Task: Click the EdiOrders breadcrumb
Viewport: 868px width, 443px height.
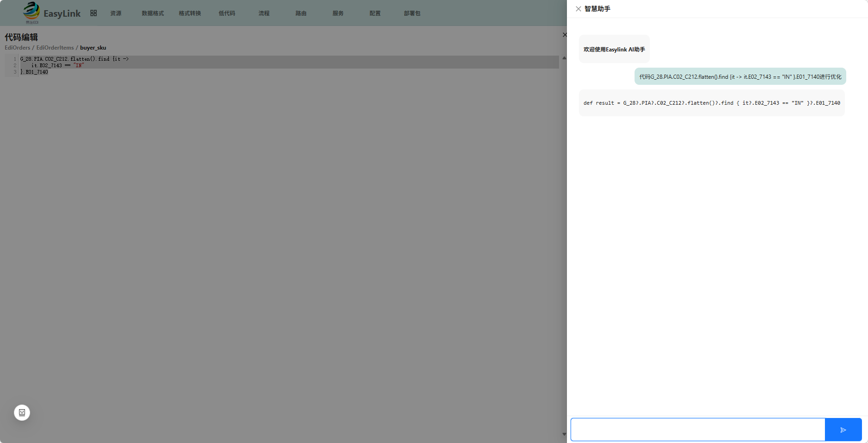Action: [18, 48]
